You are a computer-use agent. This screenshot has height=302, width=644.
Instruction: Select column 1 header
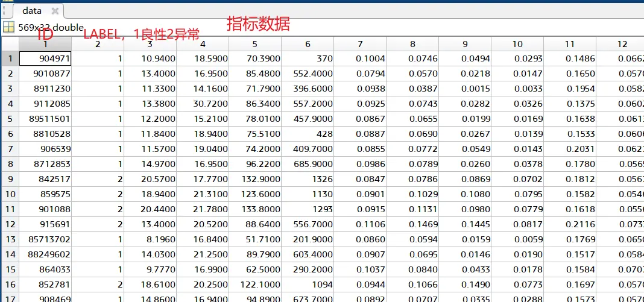pyautogui.click(x=45, y=44)
